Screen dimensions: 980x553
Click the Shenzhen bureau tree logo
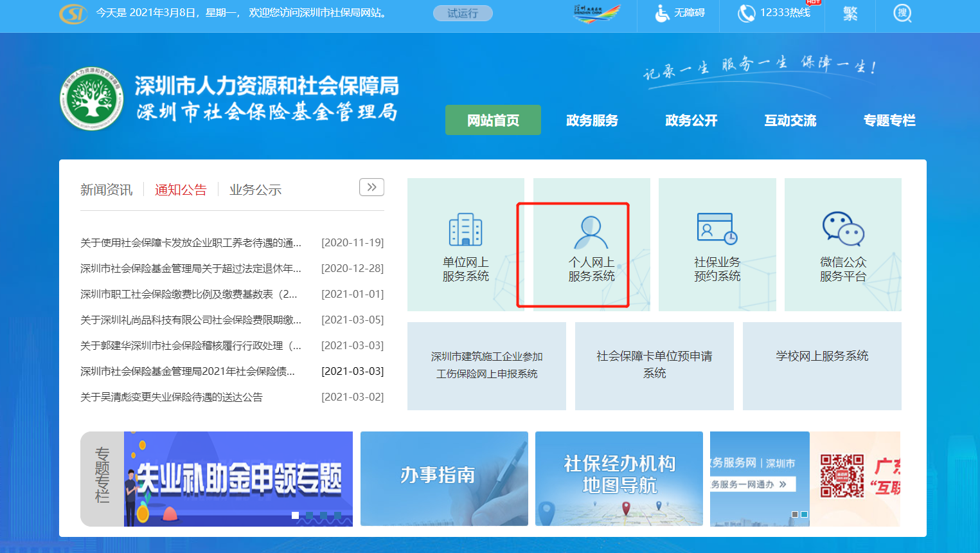coord(91,99)
